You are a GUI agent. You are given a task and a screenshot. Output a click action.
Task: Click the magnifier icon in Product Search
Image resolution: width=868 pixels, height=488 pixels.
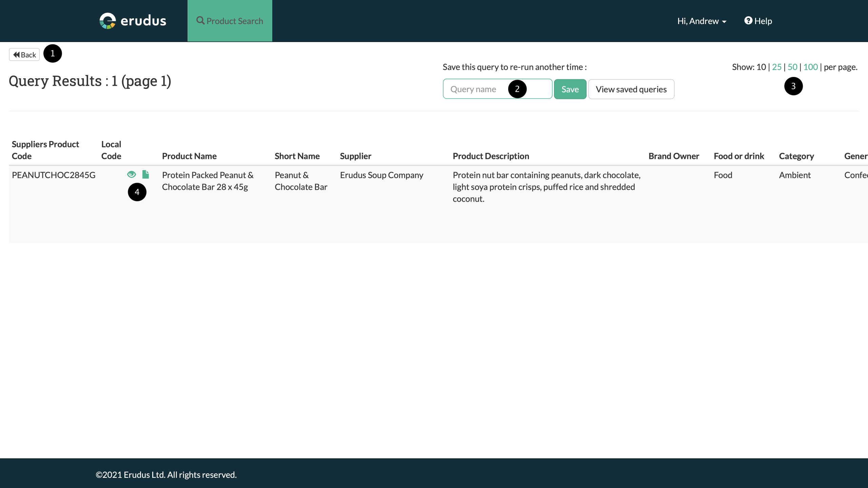(200, 21)
